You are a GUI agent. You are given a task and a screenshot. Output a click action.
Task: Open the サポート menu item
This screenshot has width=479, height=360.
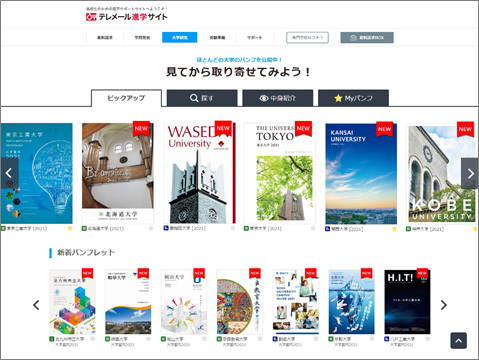pos(255,37)
